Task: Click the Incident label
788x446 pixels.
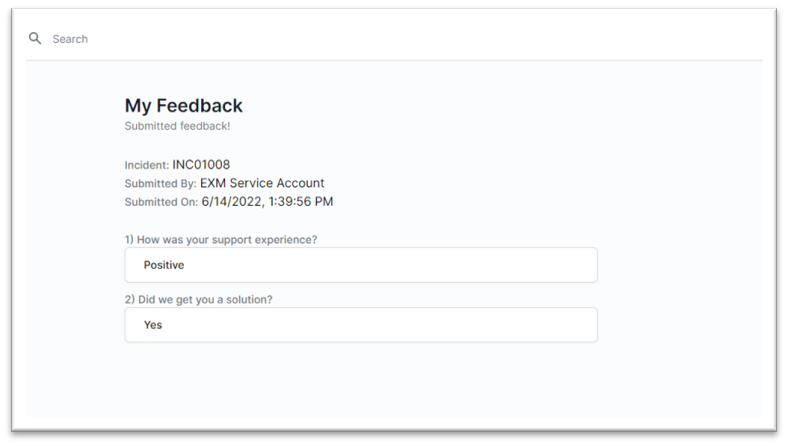Action: (147, 165)
